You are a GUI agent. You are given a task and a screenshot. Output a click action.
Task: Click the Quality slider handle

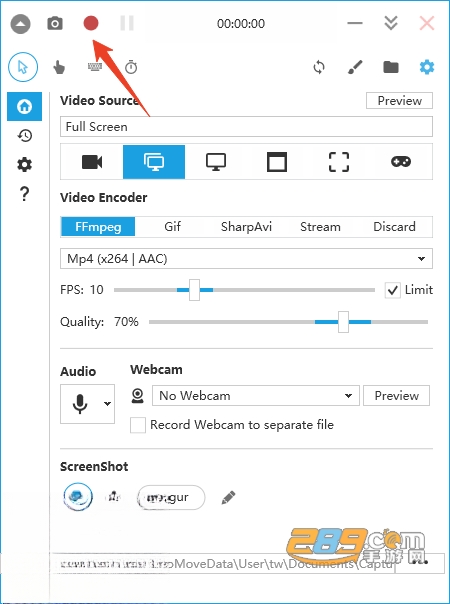(343, 322)
